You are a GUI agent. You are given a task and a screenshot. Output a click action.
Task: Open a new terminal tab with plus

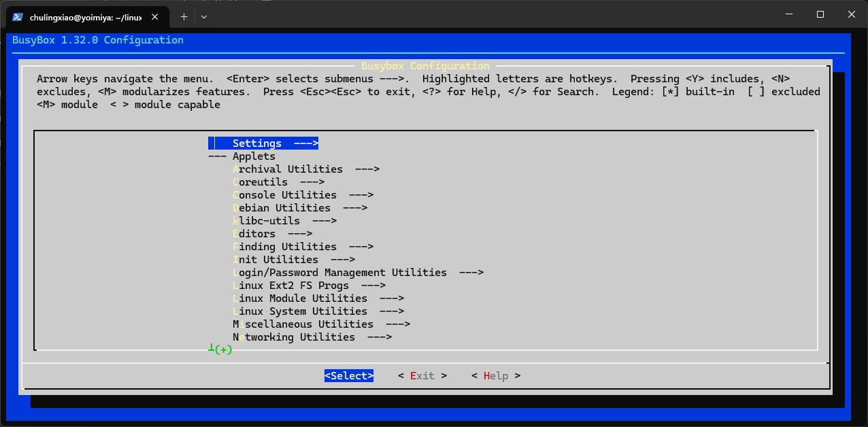[x=184, y=16]
